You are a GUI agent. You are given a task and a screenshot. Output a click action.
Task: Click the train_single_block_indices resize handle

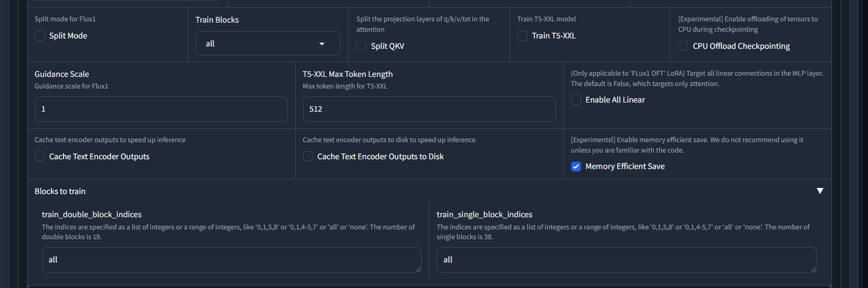813,268
